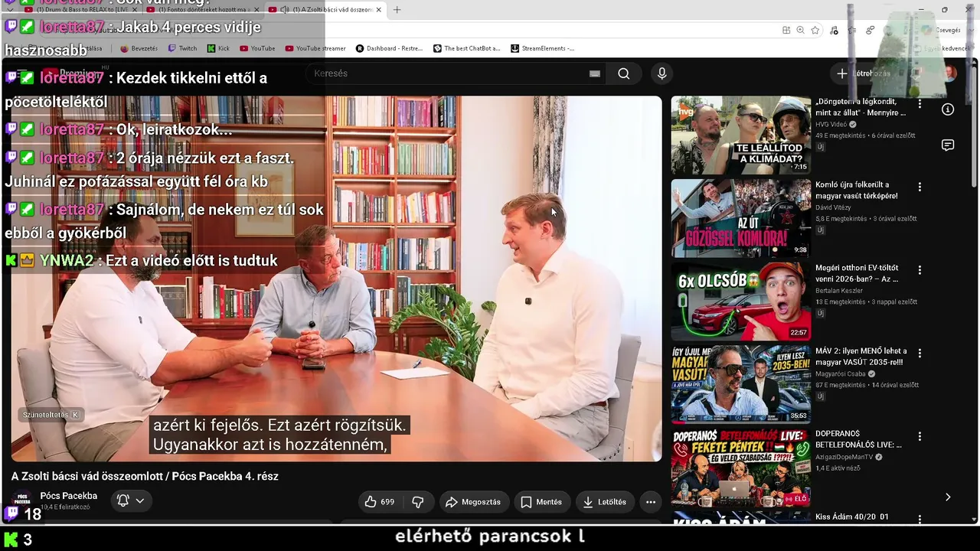This screenshot has height=551, width=980.
Task: Click the video title 'A Zsolti bácsi vád összeomlott'
Action: tap(145, 476)
